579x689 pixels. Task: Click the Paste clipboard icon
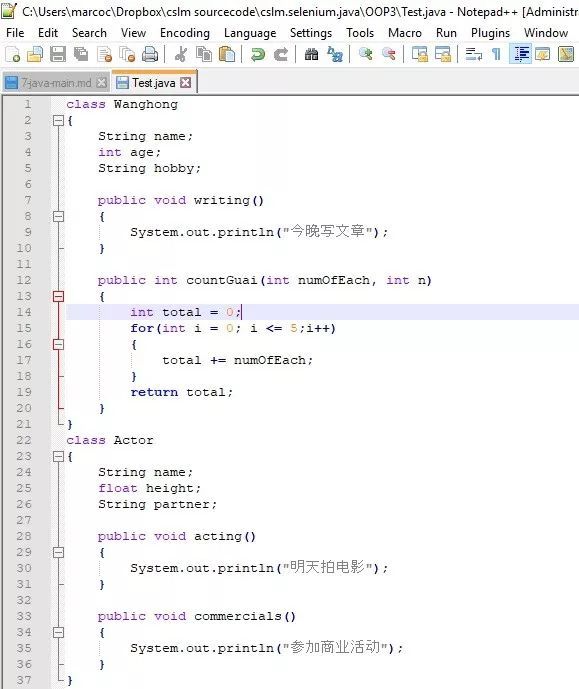[x=227, y=54]
